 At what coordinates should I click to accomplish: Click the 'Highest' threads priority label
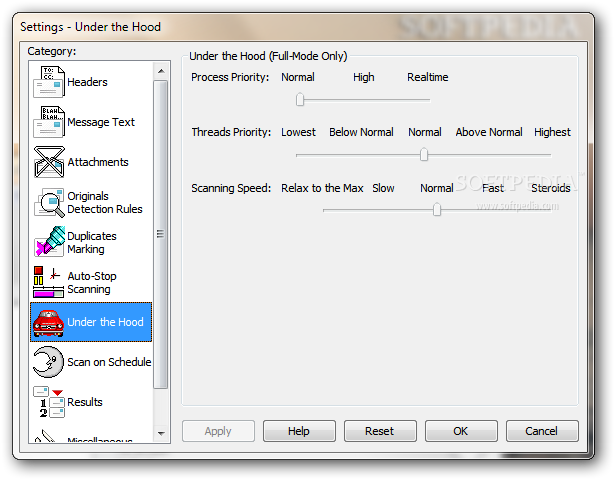tap(552, 132)
